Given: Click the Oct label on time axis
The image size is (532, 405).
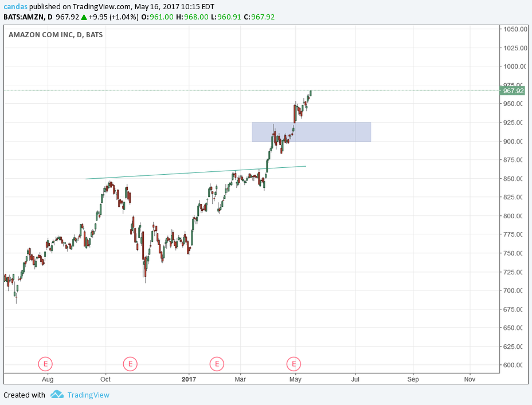Looking at the screenshot, I should pyautogui.click(x=105, y=379).
